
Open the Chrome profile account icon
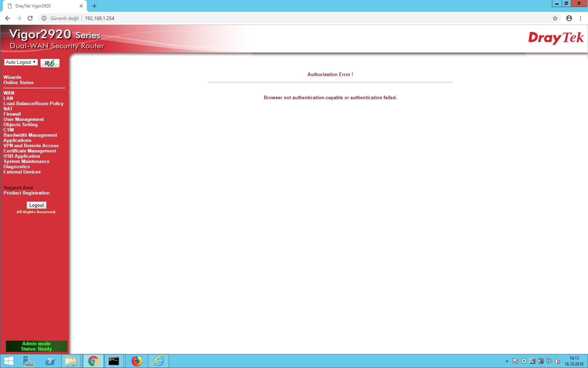569,18
